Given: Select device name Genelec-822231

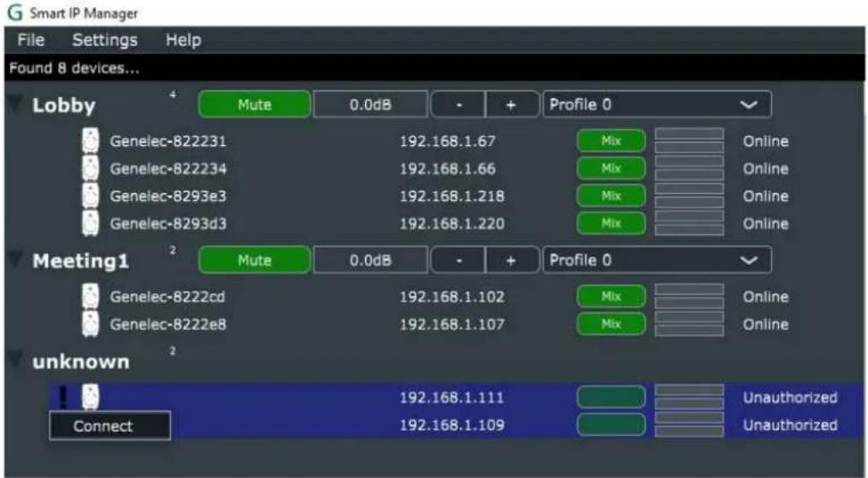Looking at the screenshot, I should 168,141.
